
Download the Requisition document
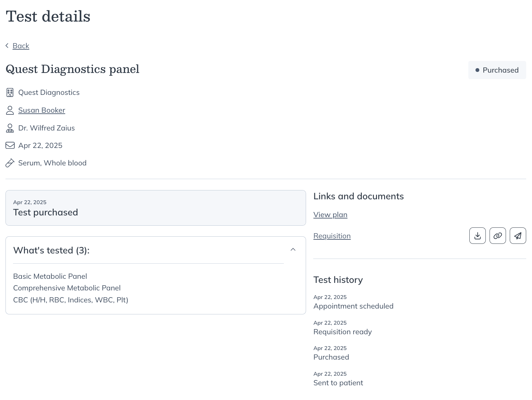477,236
